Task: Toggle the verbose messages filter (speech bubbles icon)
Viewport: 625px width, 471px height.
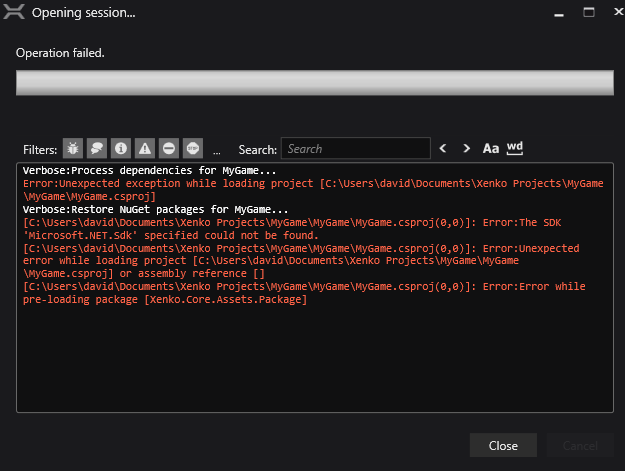Action: pos(97,149)
